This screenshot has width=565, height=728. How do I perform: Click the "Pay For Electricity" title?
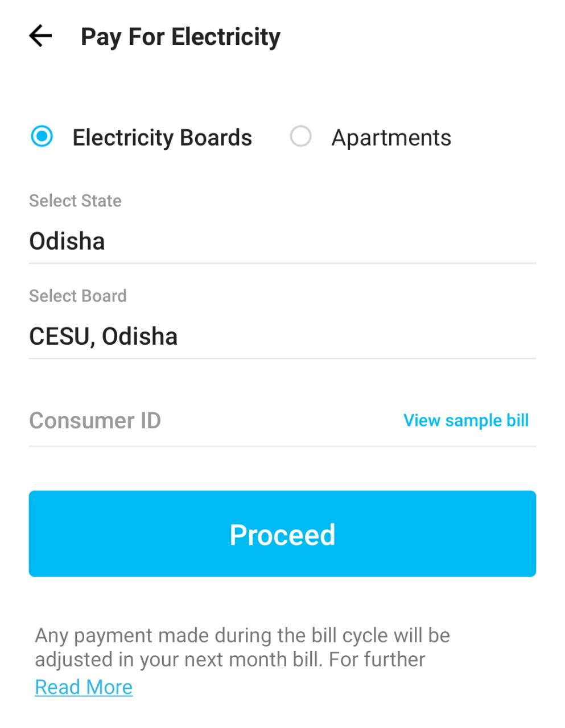180,37
